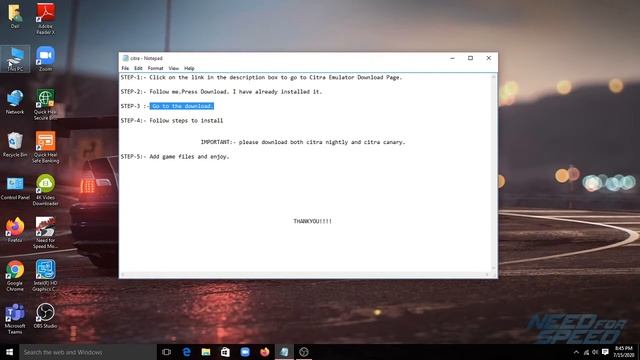Screen dimensions: 640x360
Task: Click the Search the web and Windows box
Action: click(88, 352)
